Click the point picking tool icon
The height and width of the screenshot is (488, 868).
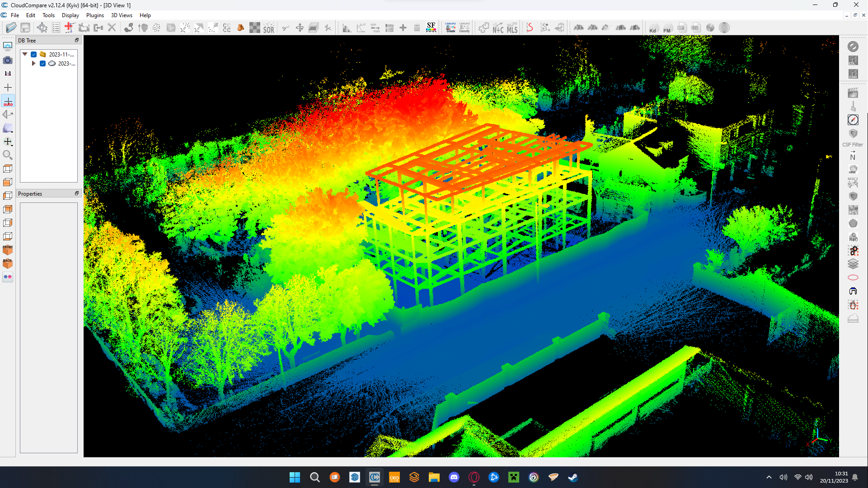(42, 28)
